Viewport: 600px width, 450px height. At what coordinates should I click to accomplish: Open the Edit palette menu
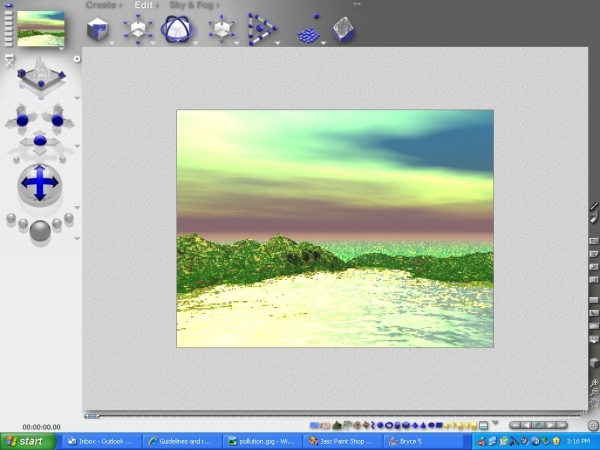pos(146,5)
